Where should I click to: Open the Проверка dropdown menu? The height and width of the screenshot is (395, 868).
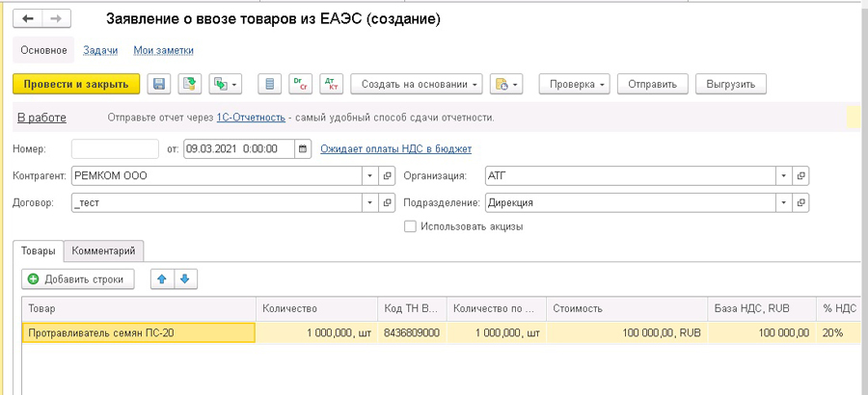(575, 84)
